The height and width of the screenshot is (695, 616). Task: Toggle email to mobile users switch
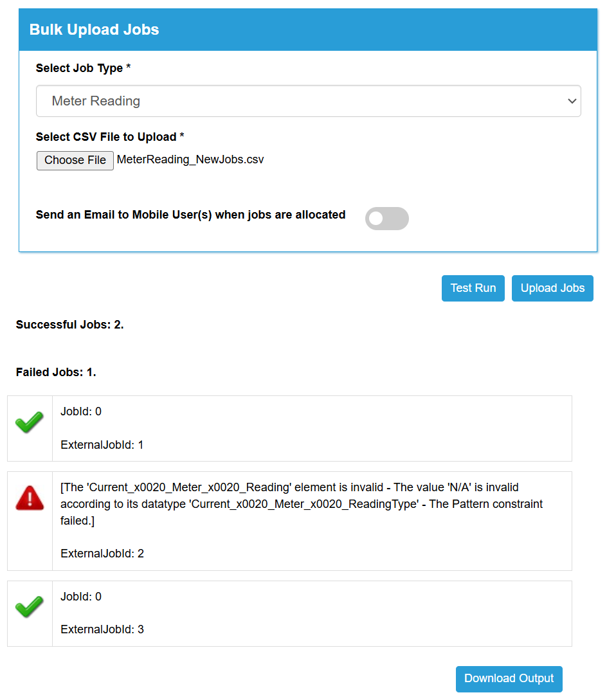[387, 219]
